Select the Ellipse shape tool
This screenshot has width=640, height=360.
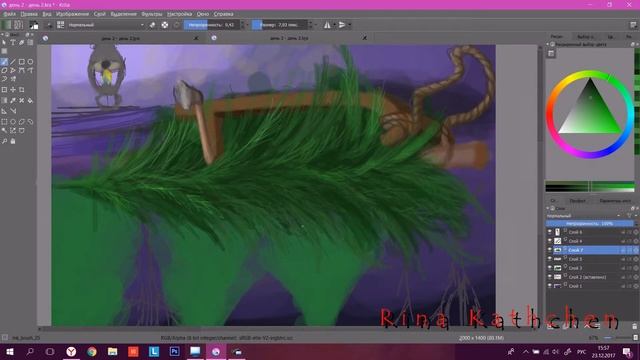[x=30, y=62]
